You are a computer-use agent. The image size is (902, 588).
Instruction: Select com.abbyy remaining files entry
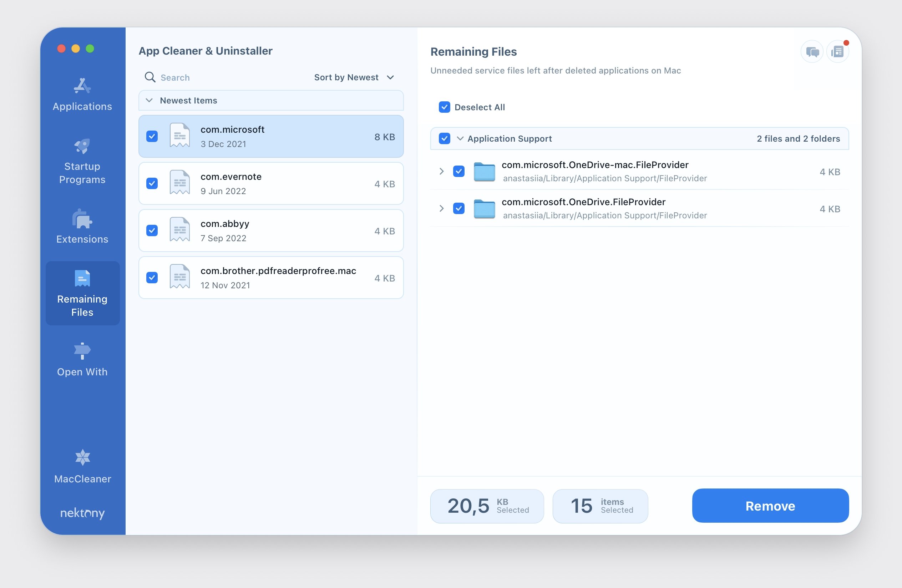tap(272, 230)
